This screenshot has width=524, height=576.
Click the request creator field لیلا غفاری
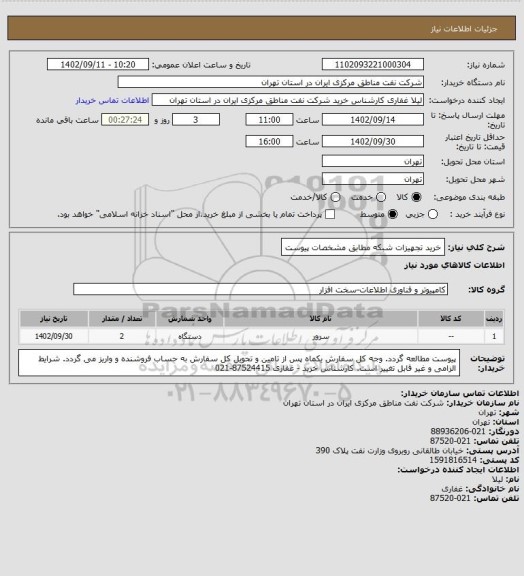coord(288,100)
